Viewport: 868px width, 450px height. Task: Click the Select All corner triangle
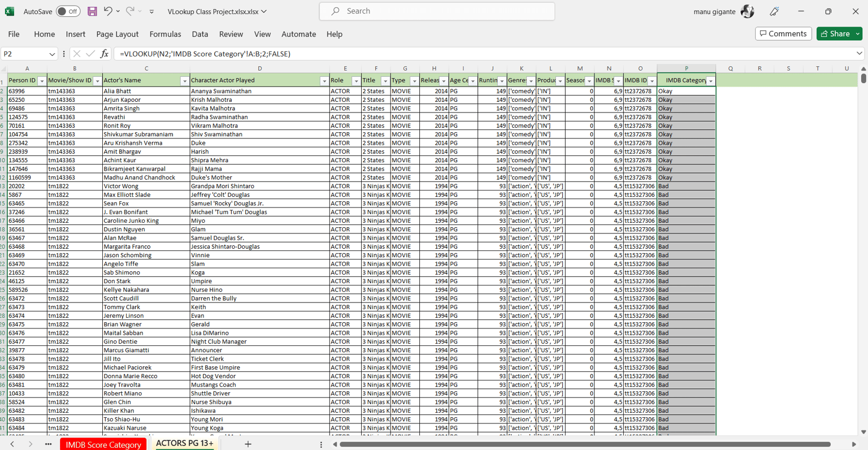click(x=3, y=68)
